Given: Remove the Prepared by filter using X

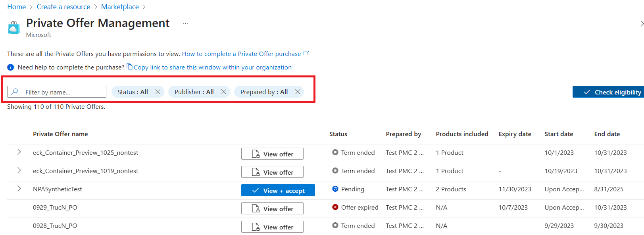Looking at the screenshot, I should 298,92.
